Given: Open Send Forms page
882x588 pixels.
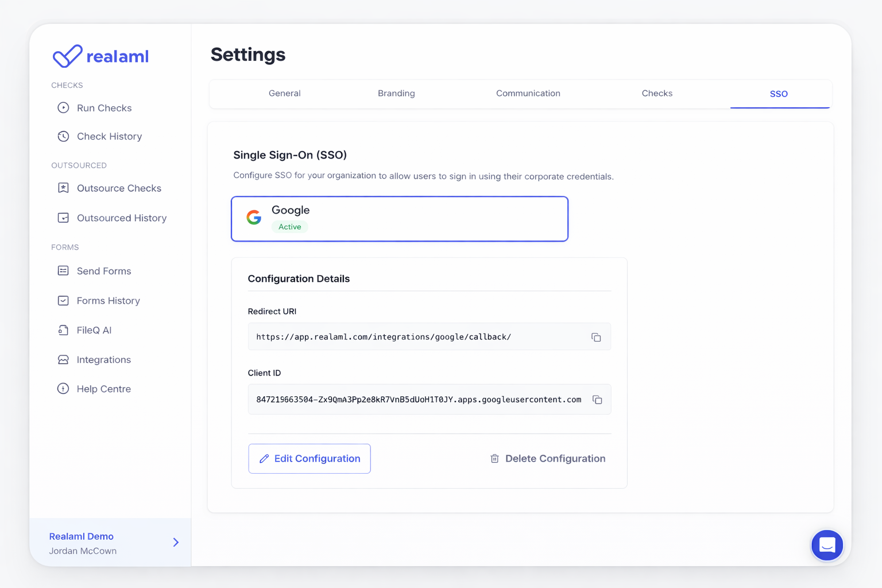Looking at the screenshot, I should click(103, 271).
